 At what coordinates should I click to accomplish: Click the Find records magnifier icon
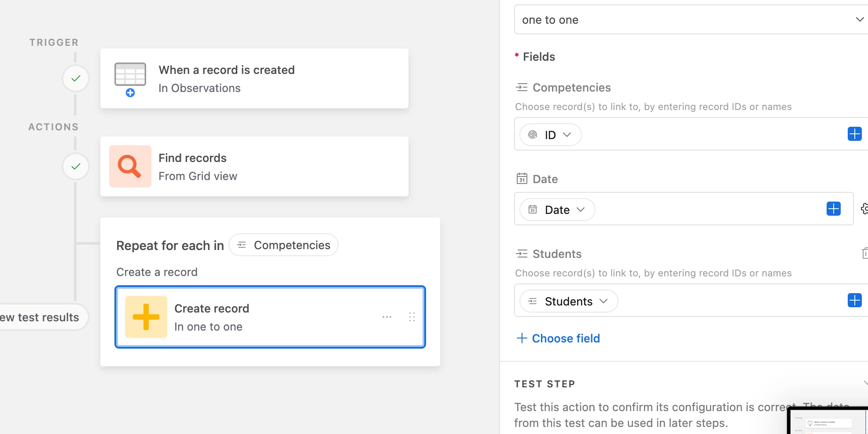coord(130,166)
